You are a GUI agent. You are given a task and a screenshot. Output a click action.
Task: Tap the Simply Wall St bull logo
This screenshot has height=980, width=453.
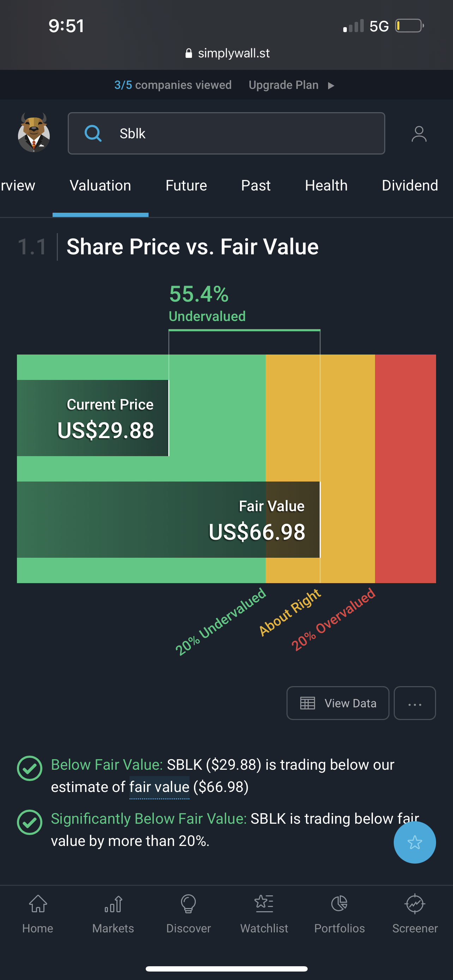[34, 132]
